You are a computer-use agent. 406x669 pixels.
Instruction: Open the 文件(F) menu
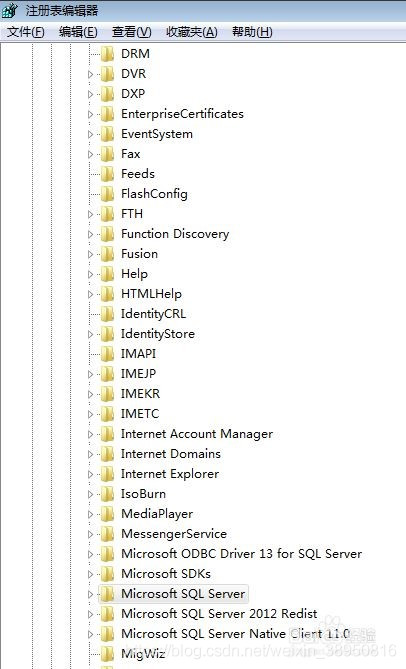coord(26,32)
